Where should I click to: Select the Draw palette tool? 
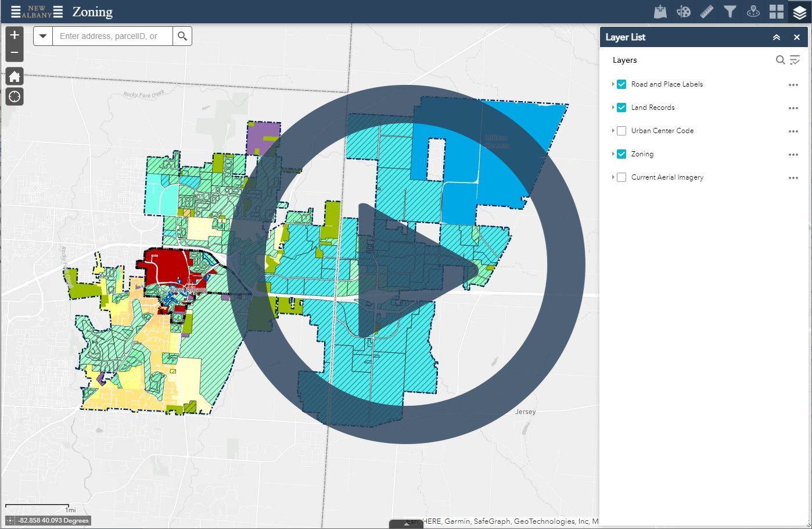(x=683, y=10)
